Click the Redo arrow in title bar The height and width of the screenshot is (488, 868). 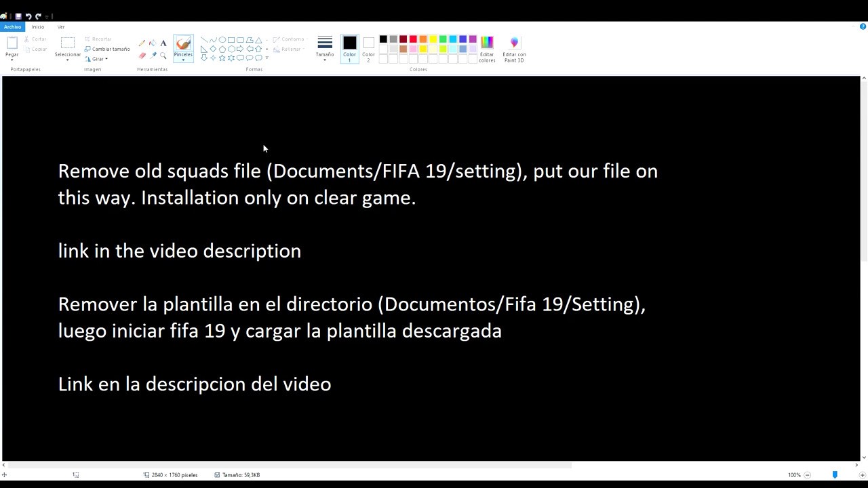[x=38, y=16]
